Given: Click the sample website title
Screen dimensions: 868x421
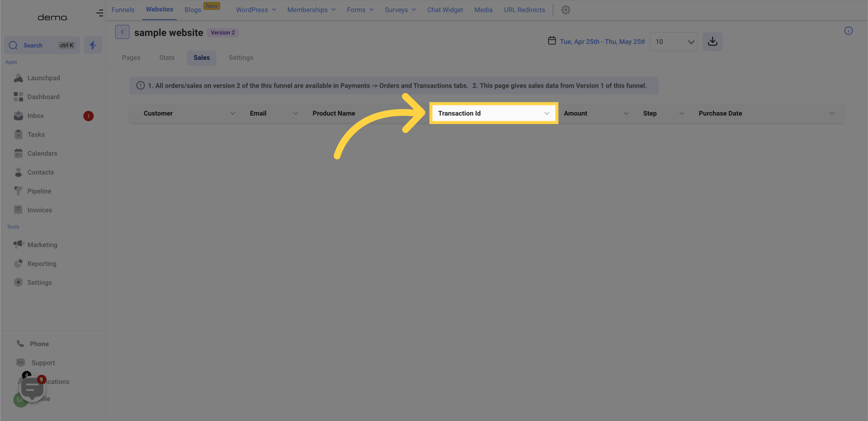Looking at the screenshot, I should (x=168, y=32).
